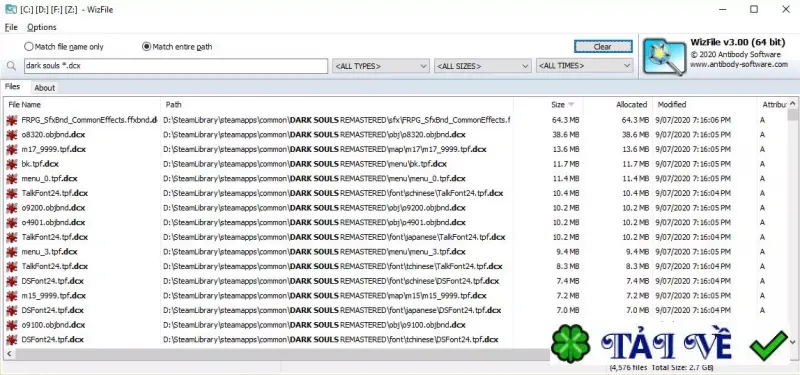
Task: Select file name bk.tpf.dcx
Action: pos(40,164)
